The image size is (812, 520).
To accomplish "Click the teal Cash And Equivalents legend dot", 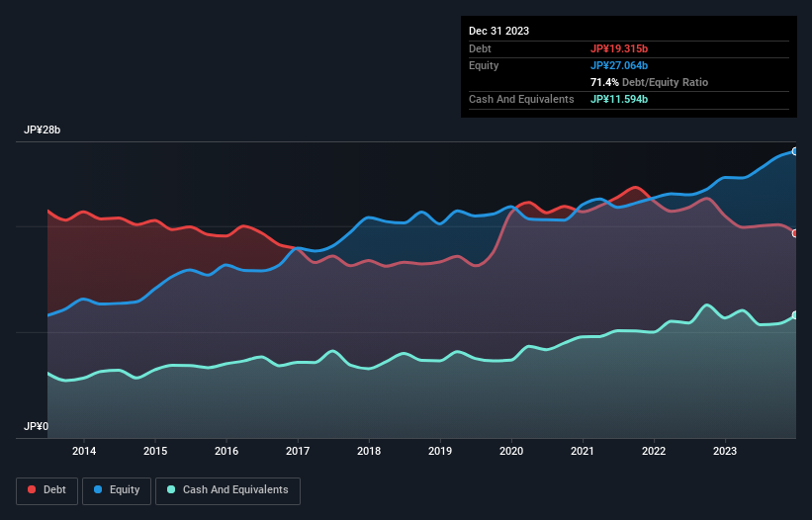I will [171, 489].
